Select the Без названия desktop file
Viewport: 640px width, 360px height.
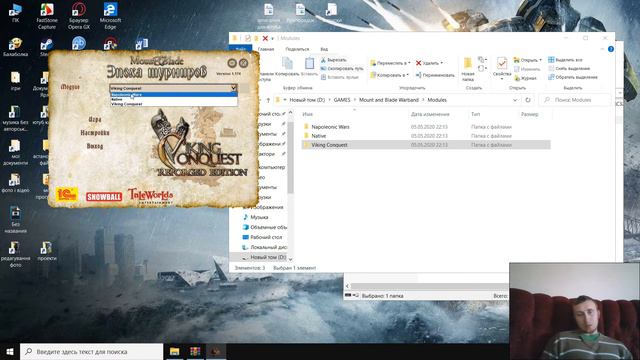tap(15, 220)
